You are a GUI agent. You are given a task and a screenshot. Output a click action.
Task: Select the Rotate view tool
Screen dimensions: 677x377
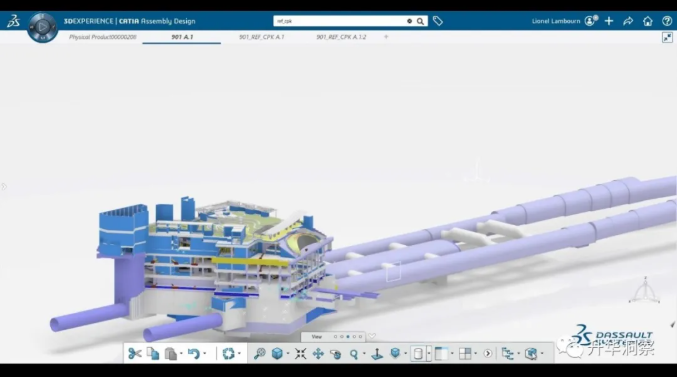pos(335,354)
